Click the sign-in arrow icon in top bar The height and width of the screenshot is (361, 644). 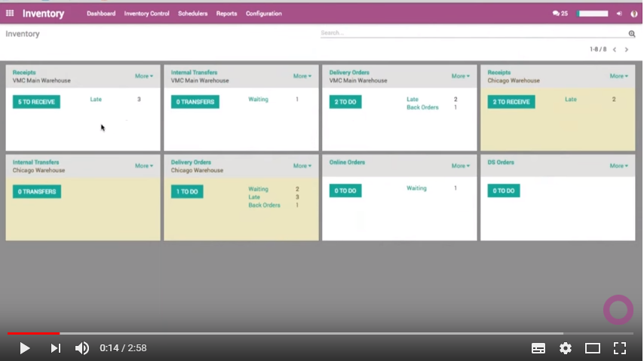coord(619,14)
